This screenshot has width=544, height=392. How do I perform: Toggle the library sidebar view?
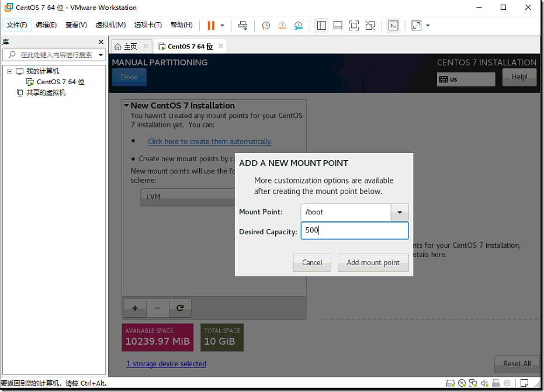click(321, 25)
